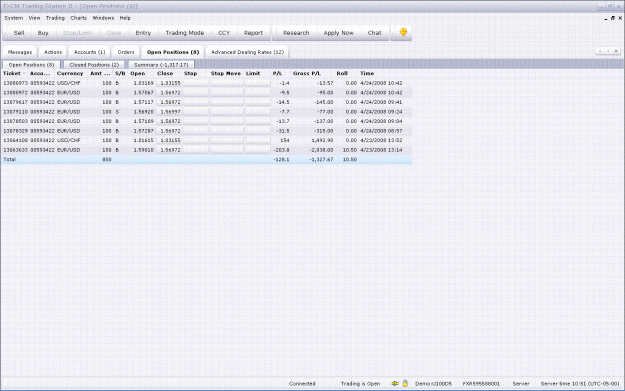Viewport: 625px width, 391px height.
Task: Close the current tab panel with X icon
Action: click(616, 51)
